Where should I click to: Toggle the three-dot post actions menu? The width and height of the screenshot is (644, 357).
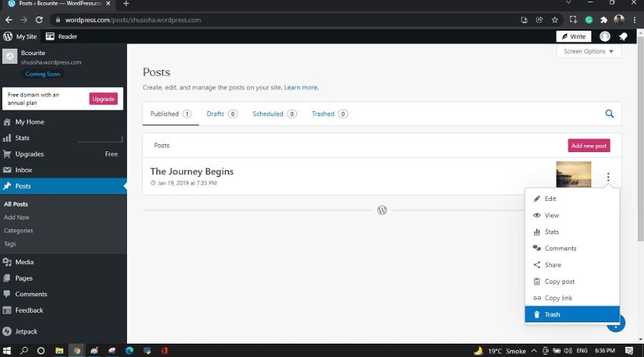pyautogui.click(x=609, y=177)
